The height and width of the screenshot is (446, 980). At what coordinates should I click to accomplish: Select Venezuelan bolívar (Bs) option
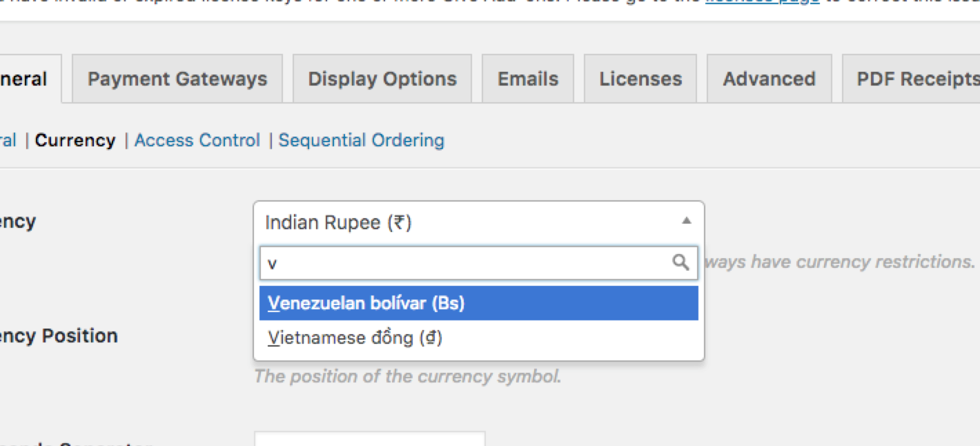point(479,303)
